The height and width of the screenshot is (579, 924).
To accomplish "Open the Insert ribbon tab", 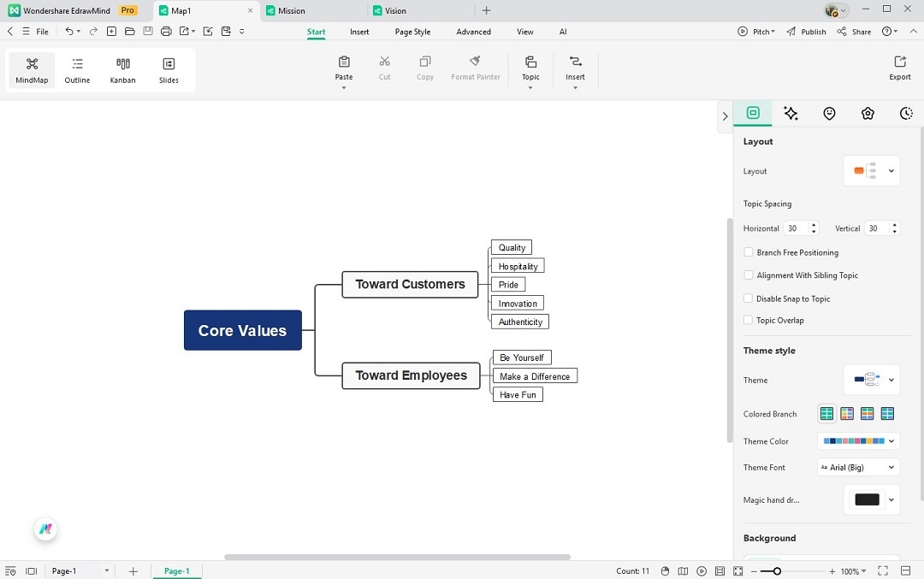I will (359, 32).
